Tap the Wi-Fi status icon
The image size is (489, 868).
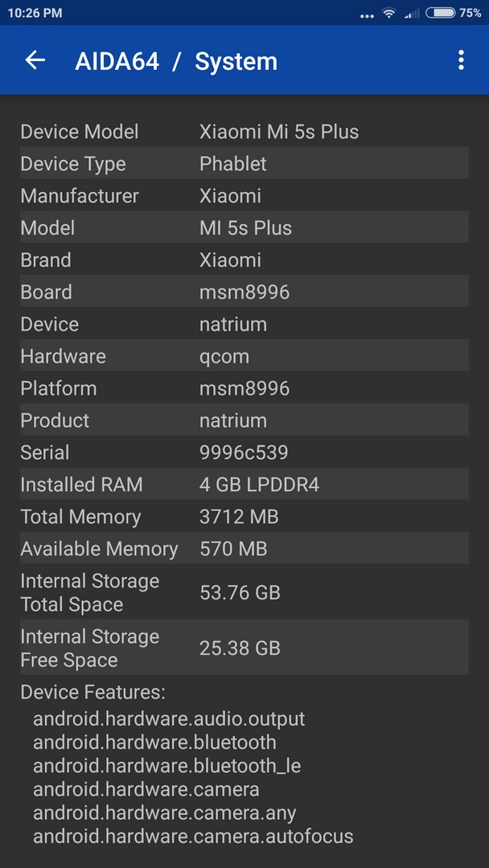[x=390, y=13]
